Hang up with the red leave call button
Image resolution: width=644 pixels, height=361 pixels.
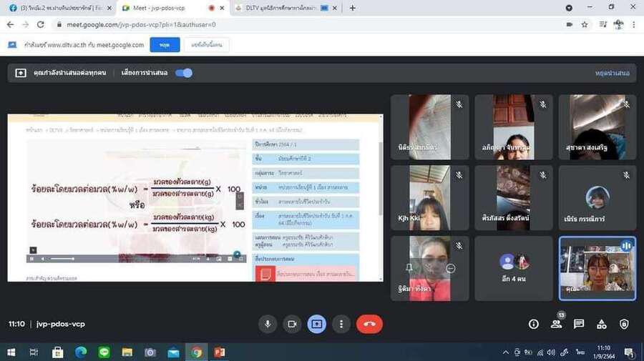click(369, 324)
